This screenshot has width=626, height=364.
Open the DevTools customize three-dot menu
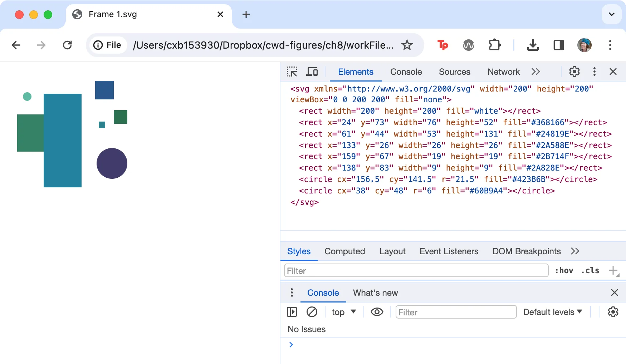click(x=594, y=72)
